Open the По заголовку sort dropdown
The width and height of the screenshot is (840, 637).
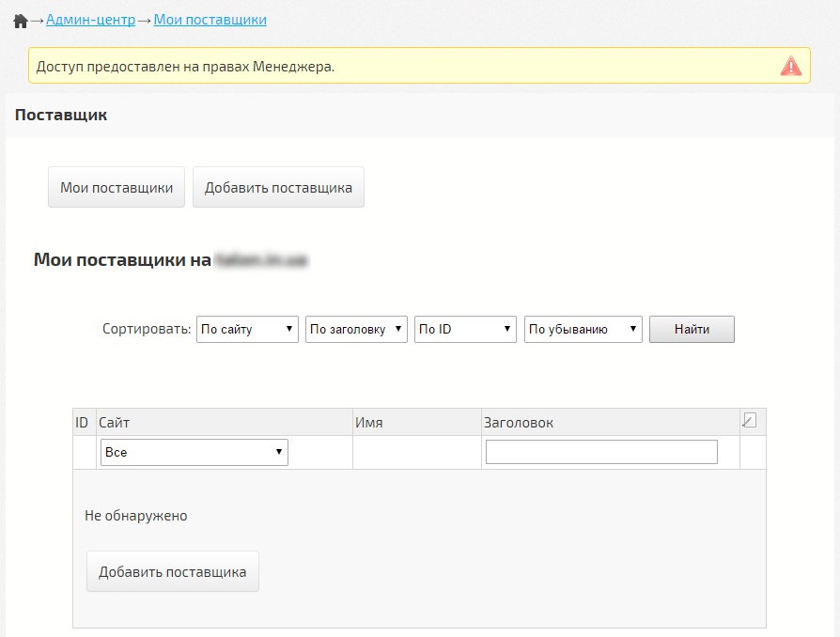point(356,329)
